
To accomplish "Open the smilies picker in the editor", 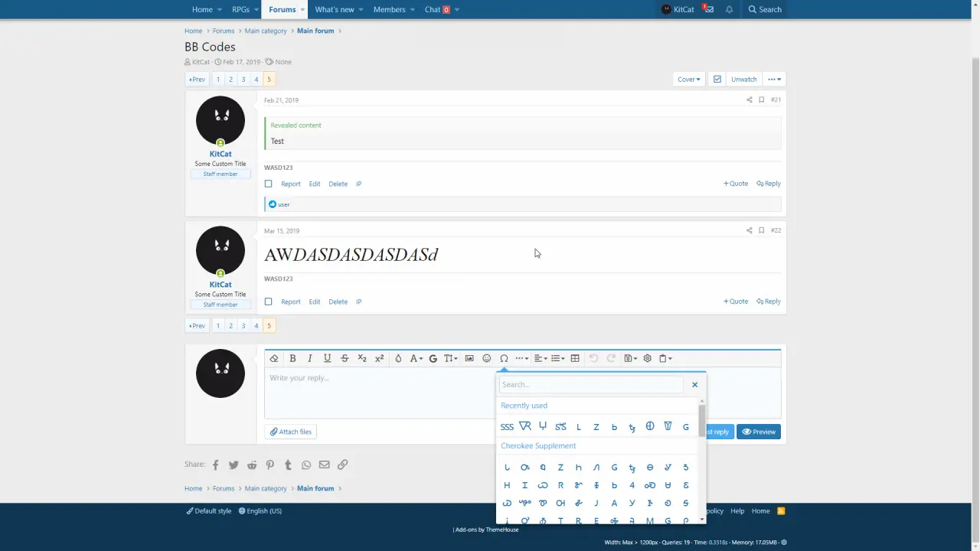I will 486,358.
